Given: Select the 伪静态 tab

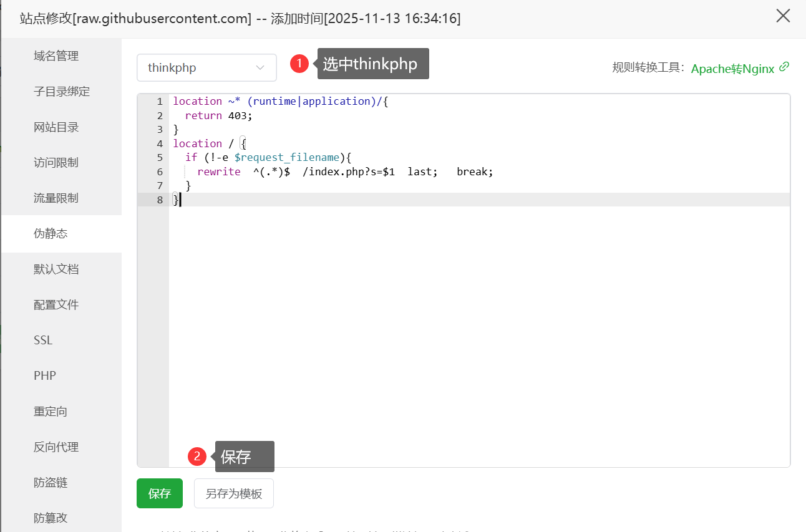Looking at the screenshot, I should click(x=51, y=234).
